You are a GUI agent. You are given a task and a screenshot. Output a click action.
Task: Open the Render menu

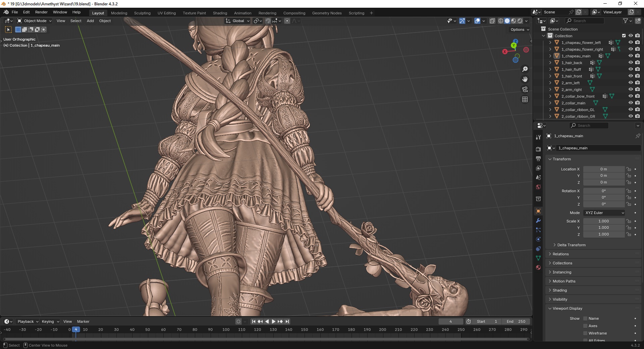(41, 12)
